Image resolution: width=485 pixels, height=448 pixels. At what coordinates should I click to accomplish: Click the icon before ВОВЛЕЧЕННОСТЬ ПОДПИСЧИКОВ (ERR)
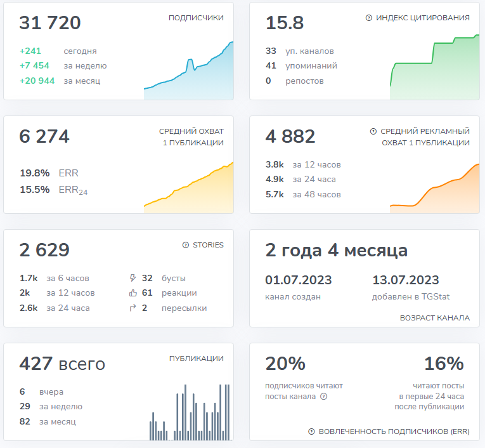[x=311, y=432]
